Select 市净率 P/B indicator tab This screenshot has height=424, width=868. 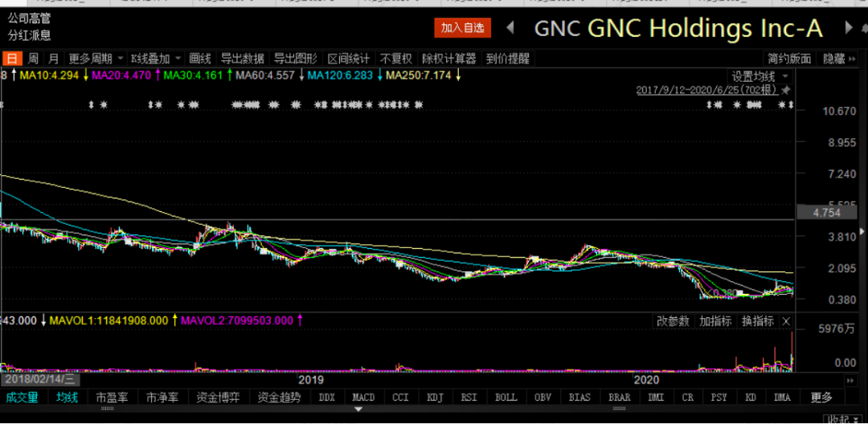point(163,397)
